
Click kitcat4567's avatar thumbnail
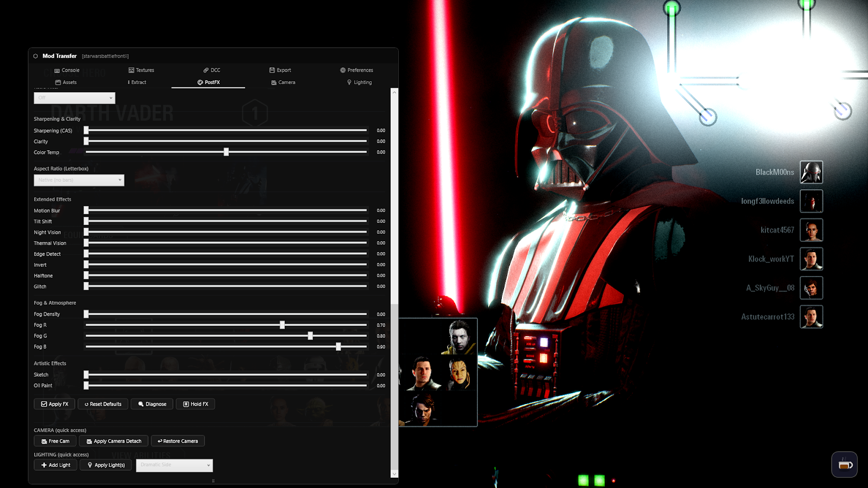point(811,230)
